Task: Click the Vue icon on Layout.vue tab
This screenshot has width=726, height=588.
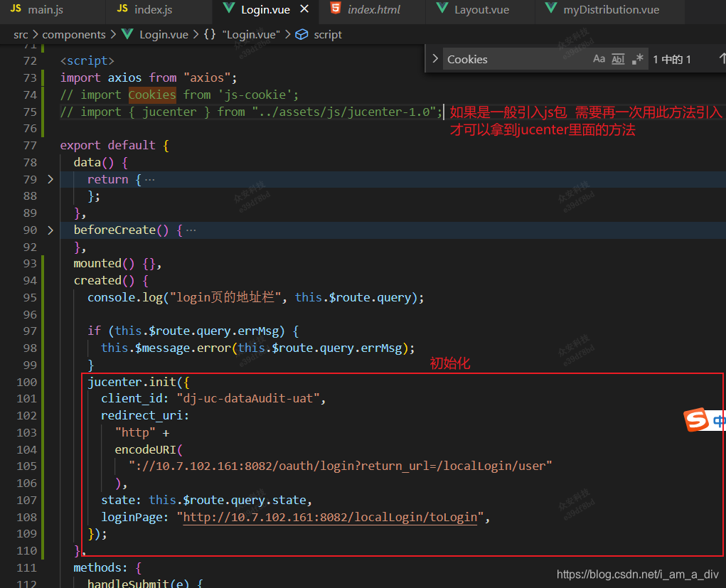Action: pyautogui.click(x=442, y=8)
